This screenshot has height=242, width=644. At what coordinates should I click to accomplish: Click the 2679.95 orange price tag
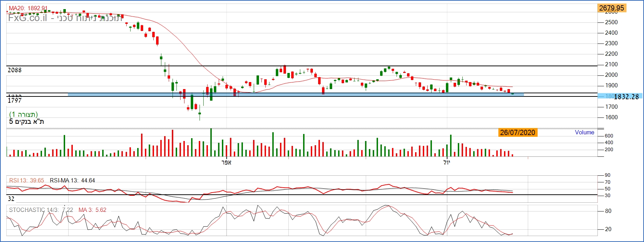click(611, 8)
